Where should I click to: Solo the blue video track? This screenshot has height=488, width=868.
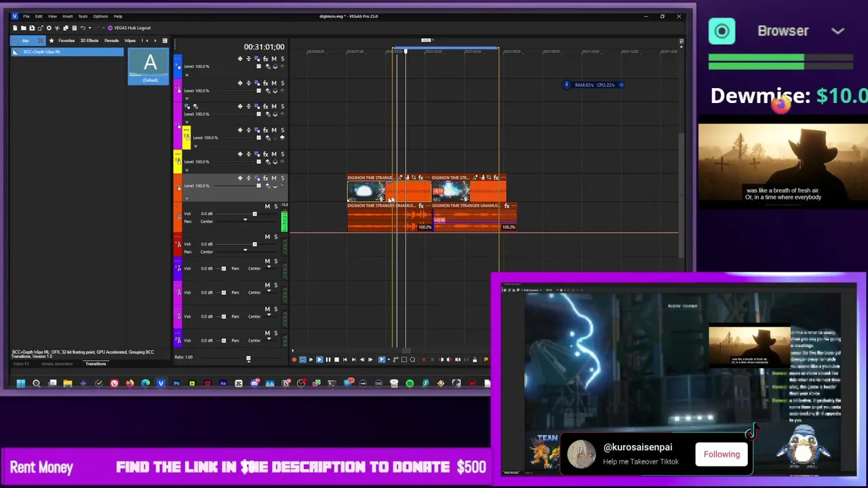pyautogui.click(x=283, y=59)
